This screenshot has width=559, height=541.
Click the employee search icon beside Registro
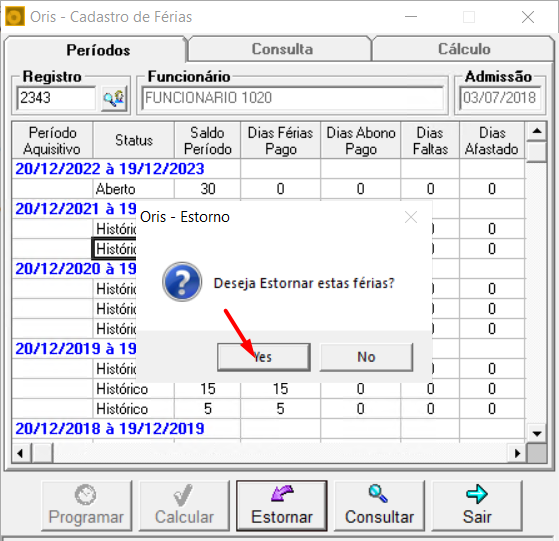coord(114,98)
